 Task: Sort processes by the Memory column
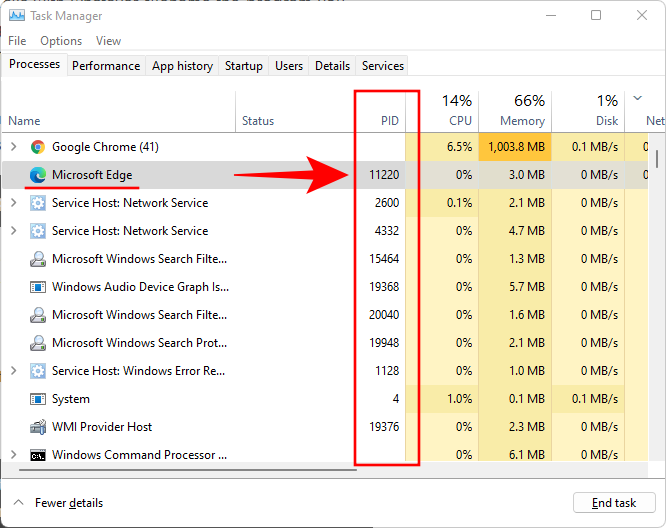pos(515,110)
